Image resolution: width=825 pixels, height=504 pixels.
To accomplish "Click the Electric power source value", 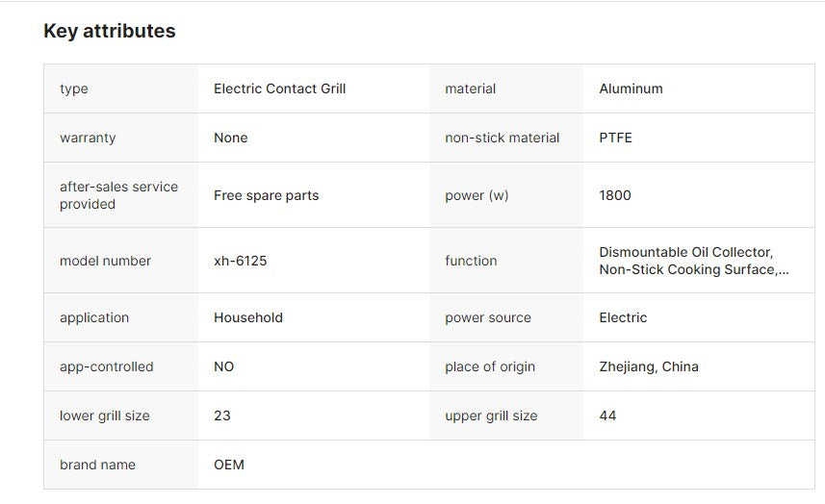I will coord(623,317).
